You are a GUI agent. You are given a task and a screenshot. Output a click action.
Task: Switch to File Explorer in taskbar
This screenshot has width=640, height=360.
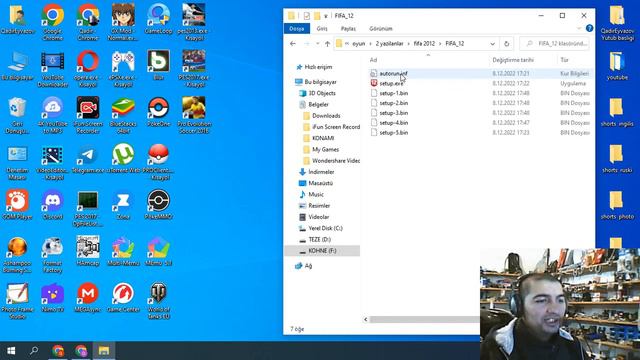click(104, 351)
